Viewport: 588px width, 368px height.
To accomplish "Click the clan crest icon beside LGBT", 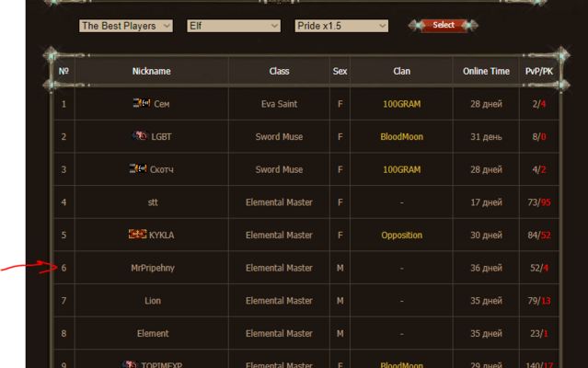I will (x=140, y=136).
